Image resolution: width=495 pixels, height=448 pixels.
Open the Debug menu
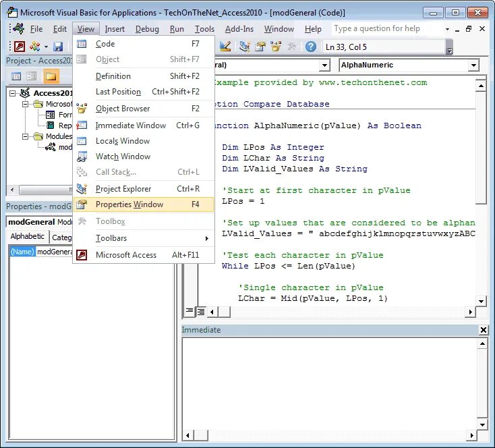coord(147,29)
